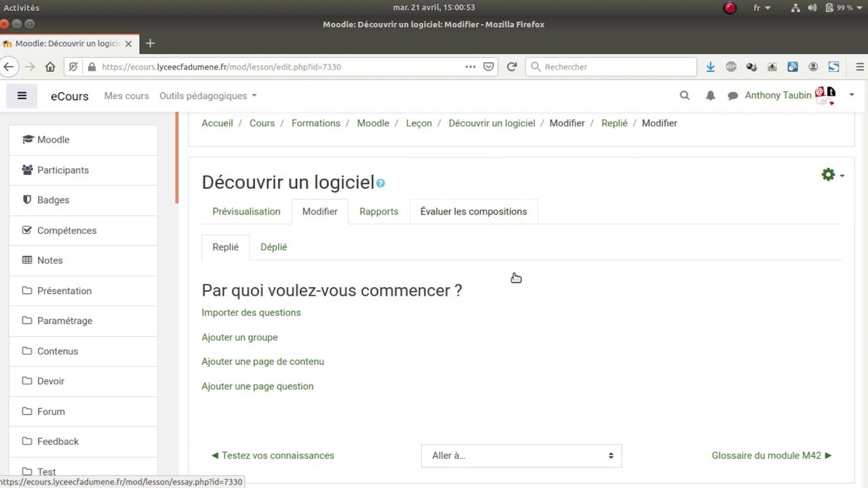
Task: Toggle the Moodle hamburger side menu
Action: 22,96
